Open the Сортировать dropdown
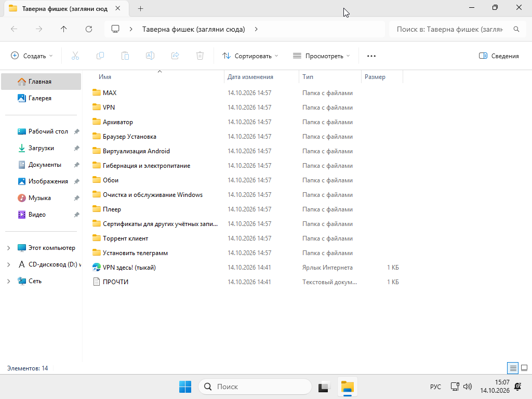The height and width of the screenshot is (399, 532). [250, 56]
